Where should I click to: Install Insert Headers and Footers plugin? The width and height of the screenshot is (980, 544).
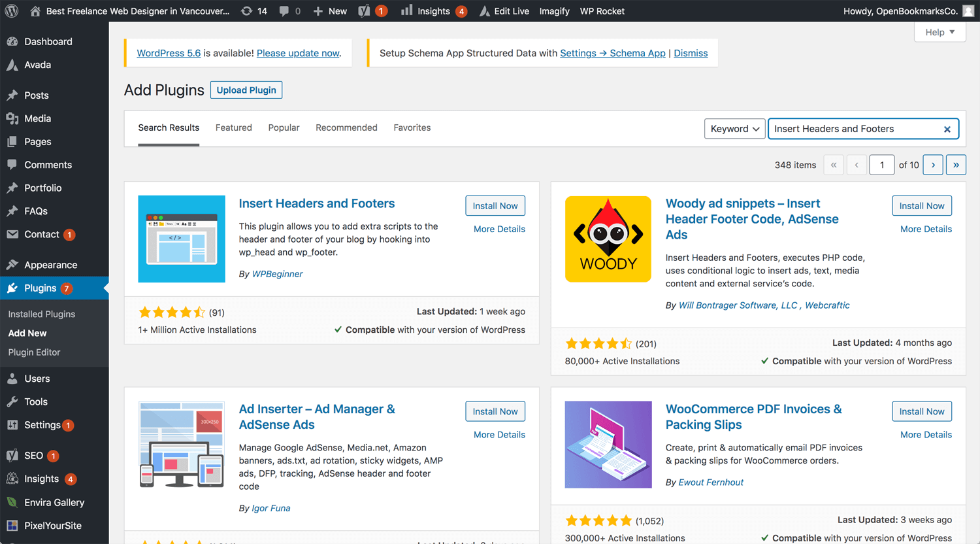point(495,206)
